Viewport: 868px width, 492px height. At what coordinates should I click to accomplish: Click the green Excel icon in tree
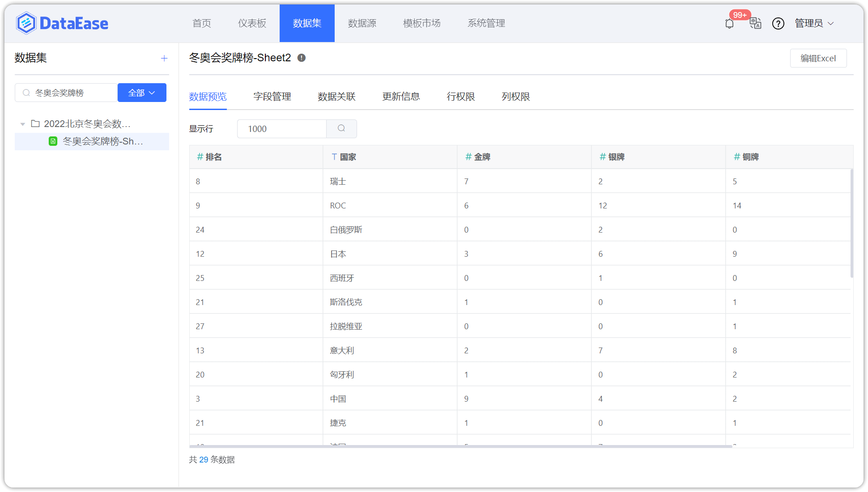[53, 141]
